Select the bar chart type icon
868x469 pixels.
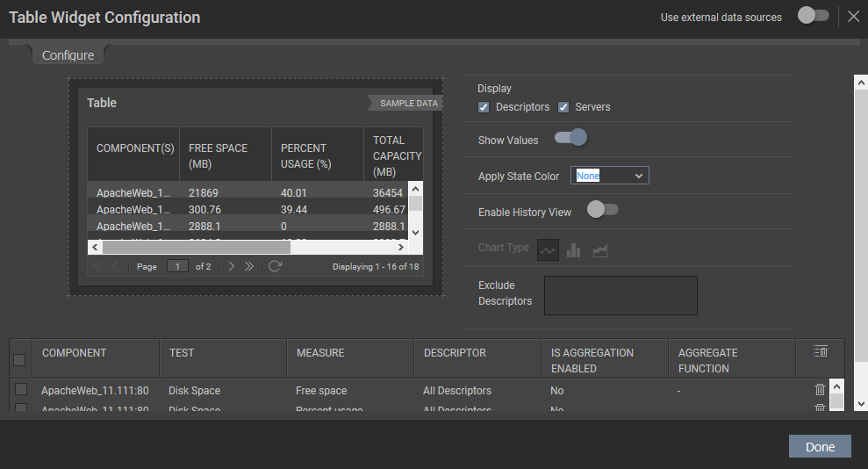tap(573, 250)
